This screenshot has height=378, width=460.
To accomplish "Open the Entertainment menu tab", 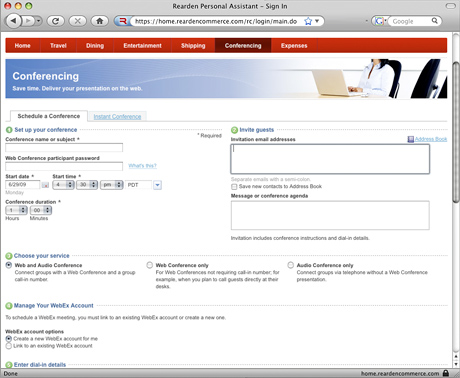I will [142, 46].
